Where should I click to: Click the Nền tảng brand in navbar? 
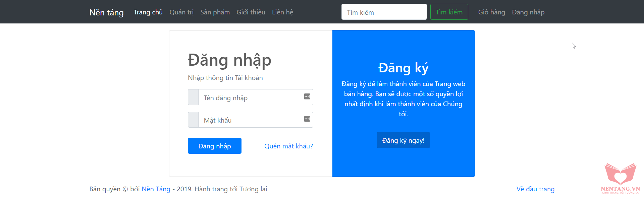pos(106,12)
